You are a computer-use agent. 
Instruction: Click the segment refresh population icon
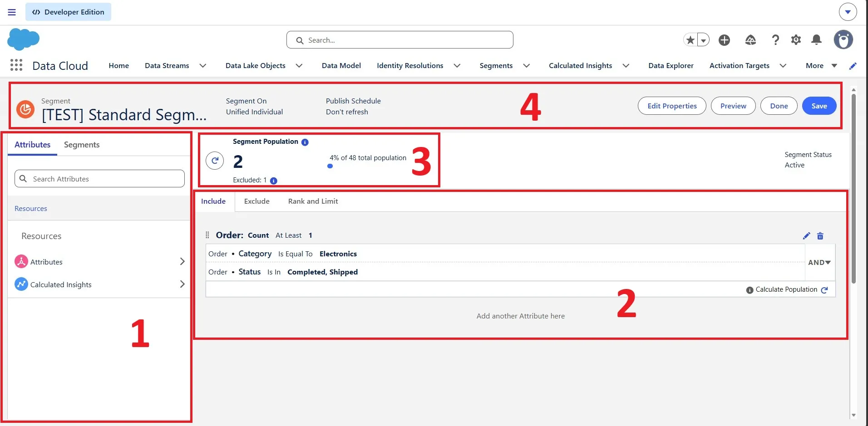click(x=215, y=161)
